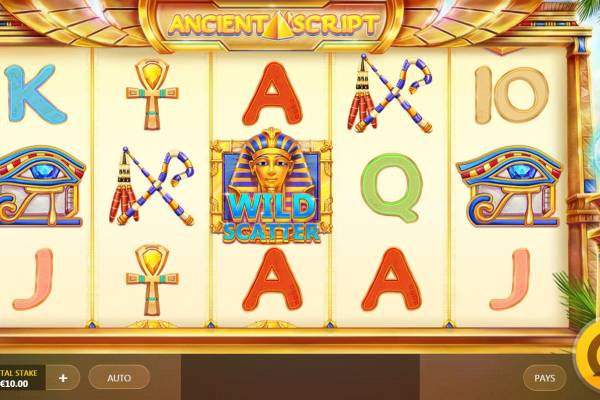Click the pink J on fifth reel
Screen dimensions: 600x400
click(x=510, y=279)
